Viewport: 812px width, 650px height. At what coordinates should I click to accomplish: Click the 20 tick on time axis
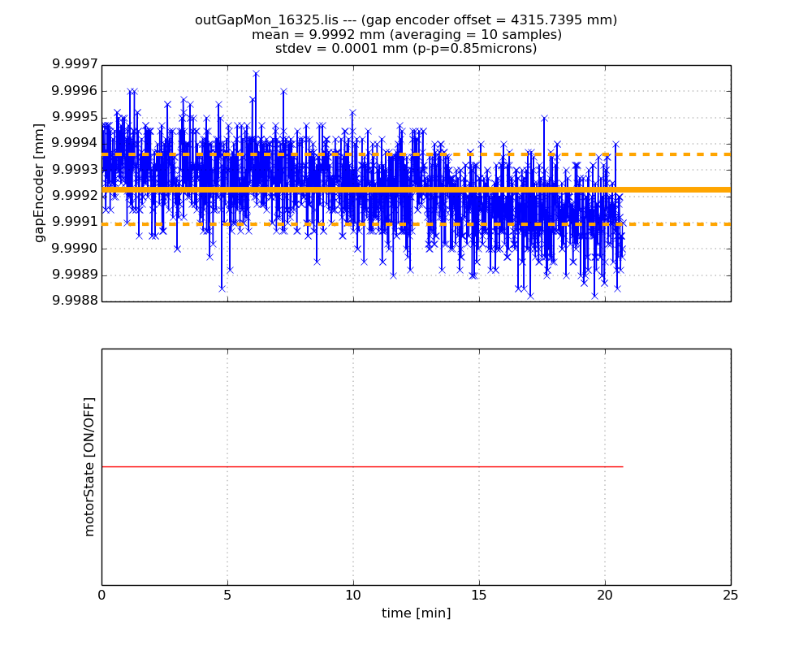pos(605,596)
